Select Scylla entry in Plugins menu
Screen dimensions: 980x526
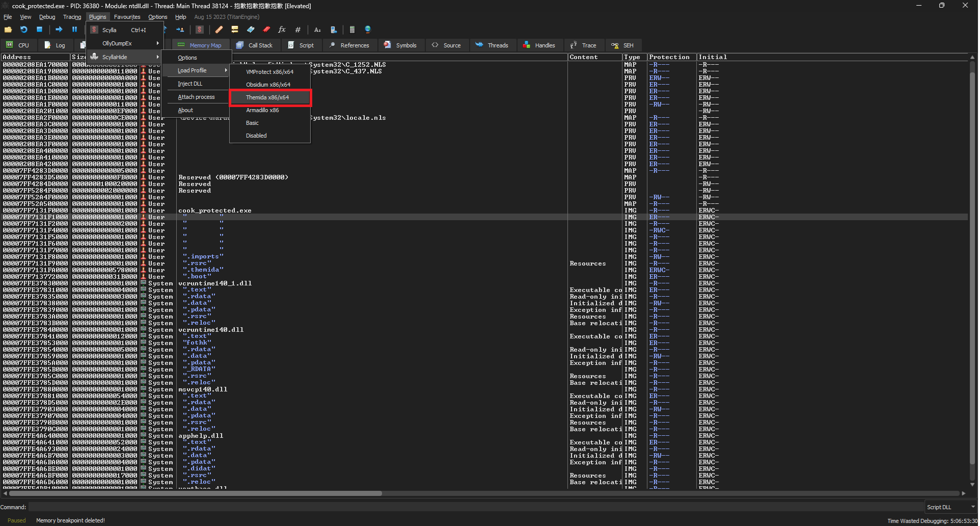click(x=124, y=30)
